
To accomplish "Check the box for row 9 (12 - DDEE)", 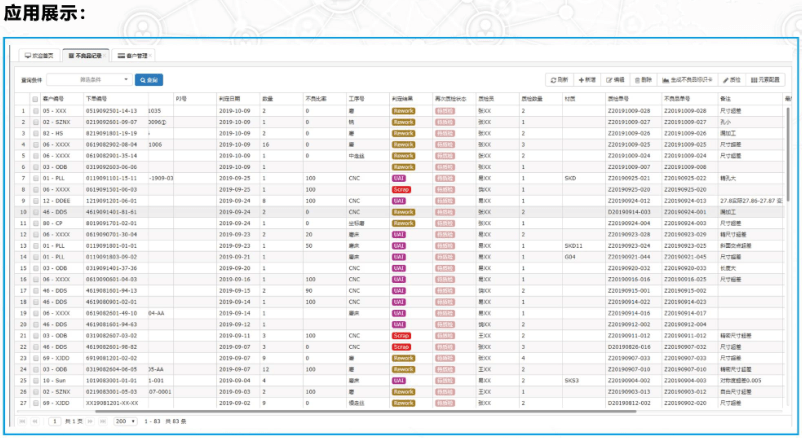I will (x=35, y=201).
